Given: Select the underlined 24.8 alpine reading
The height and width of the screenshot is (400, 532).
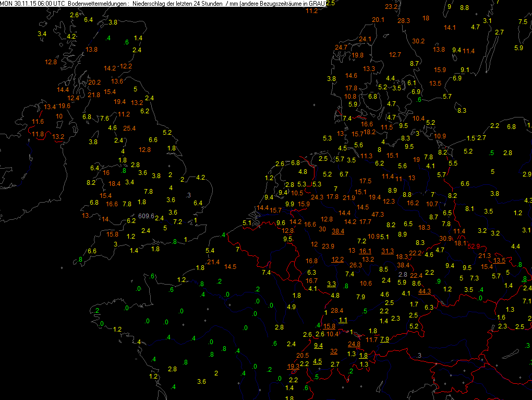Looking at the screenshot, I should 354,344.
